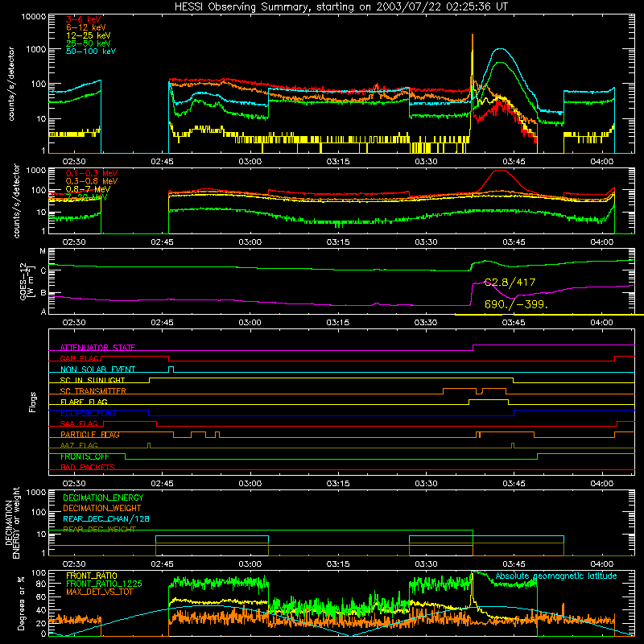Click the REAR_DEC_CHAN/128 legend label
644x644 pixels.
pos(106,519)
